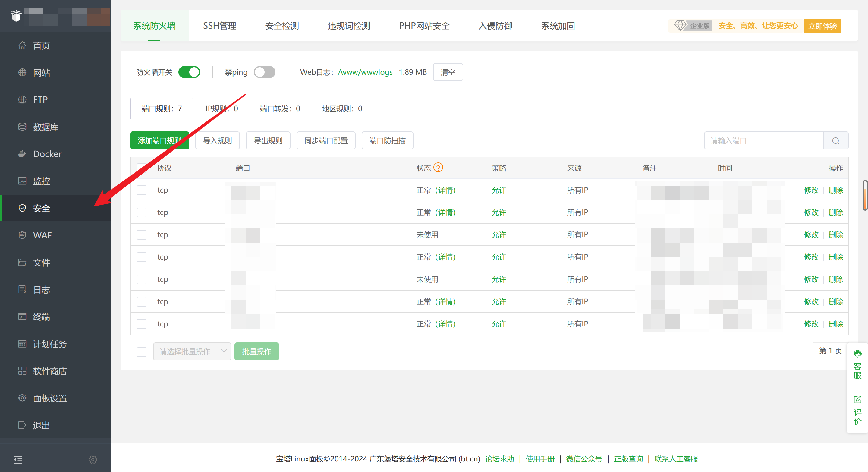Click the port search magnifier icon
Viewport: 868px width, 472px height.
pyautogui.click(x=835, y=141)
